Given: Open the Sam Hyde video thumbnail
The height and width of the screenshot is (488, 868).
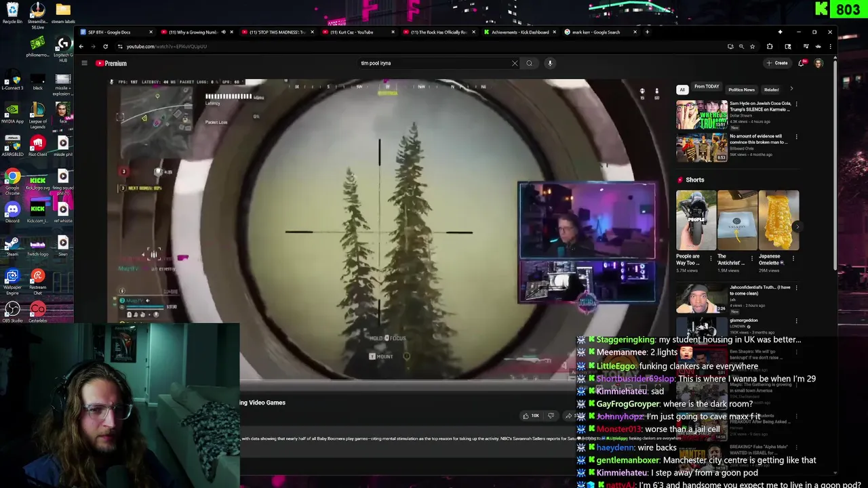Looking at the screenshot, I should [x=702, y=115].
